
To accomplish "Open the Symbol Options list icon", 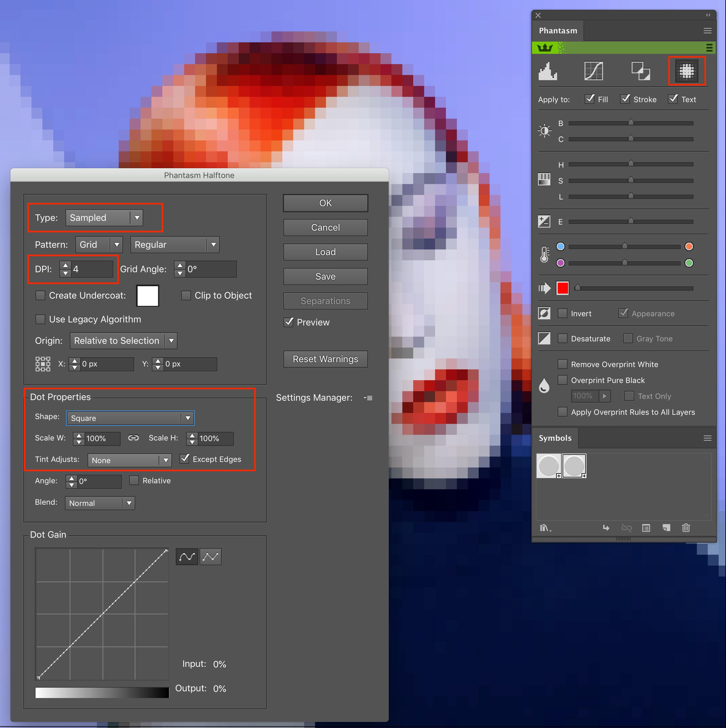I will 646,528.
